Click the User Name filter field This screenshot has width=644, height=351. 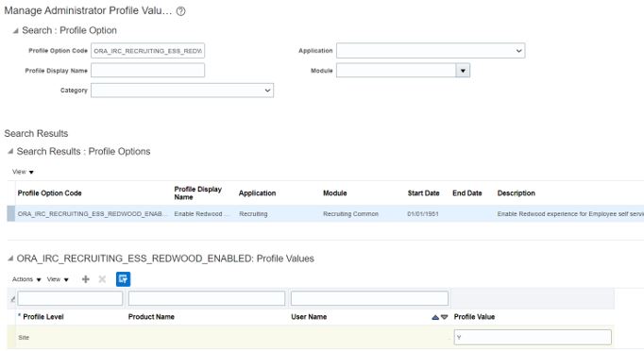(x=369, y=298)
